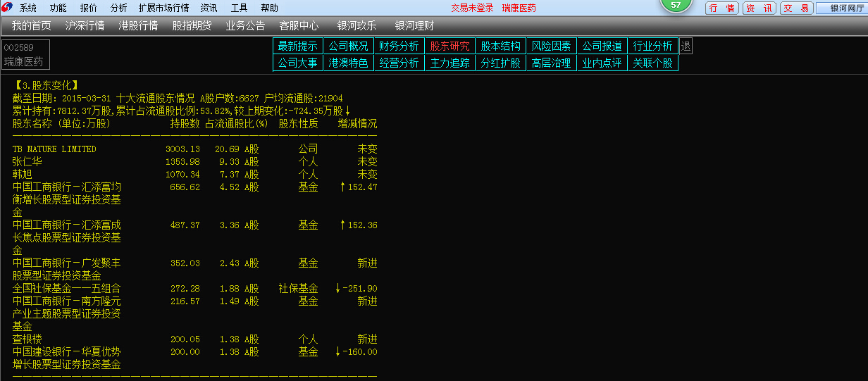Open the 风险因素 section
Image resolution: width=868 pixels, height=381 pixels.
click(x=552, y=46)
